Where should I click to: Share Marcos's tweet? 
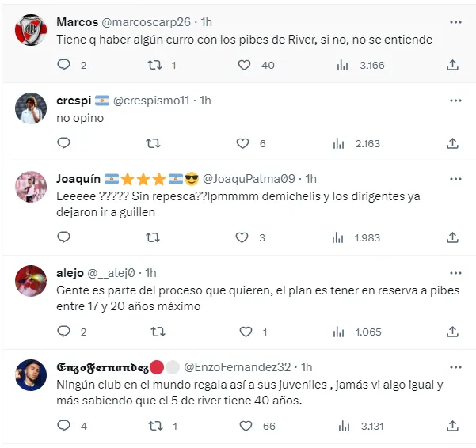452,65
